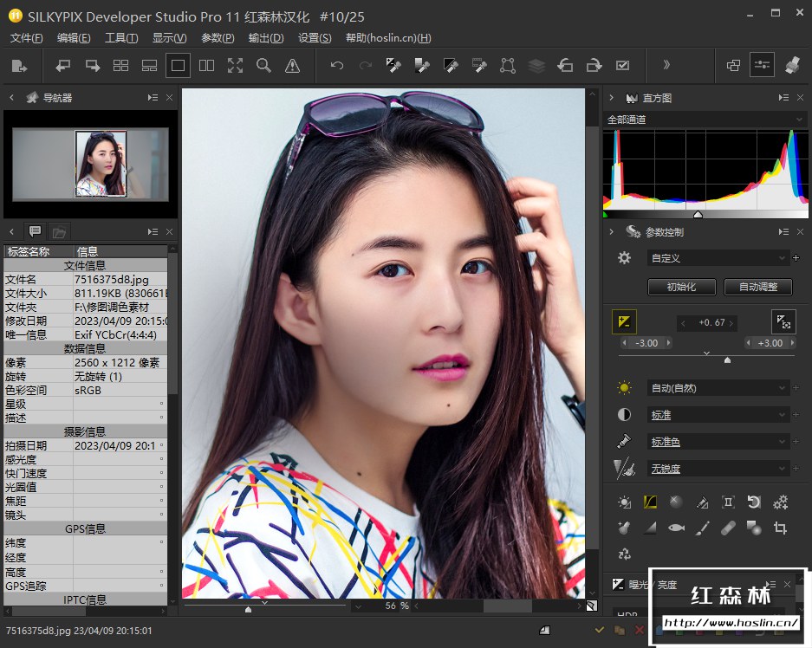
Task: Click the rotation reset icon in parameter panel
Action: [754, 501]
